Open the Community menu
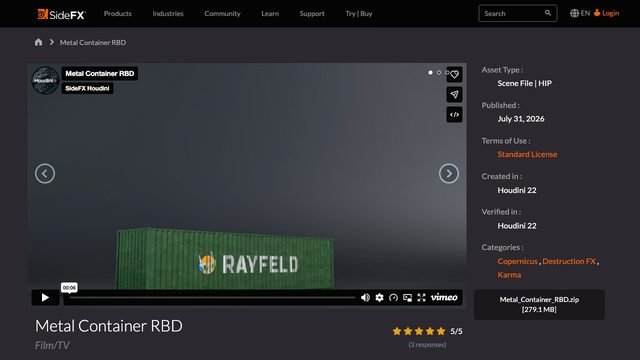 point(222,13)
